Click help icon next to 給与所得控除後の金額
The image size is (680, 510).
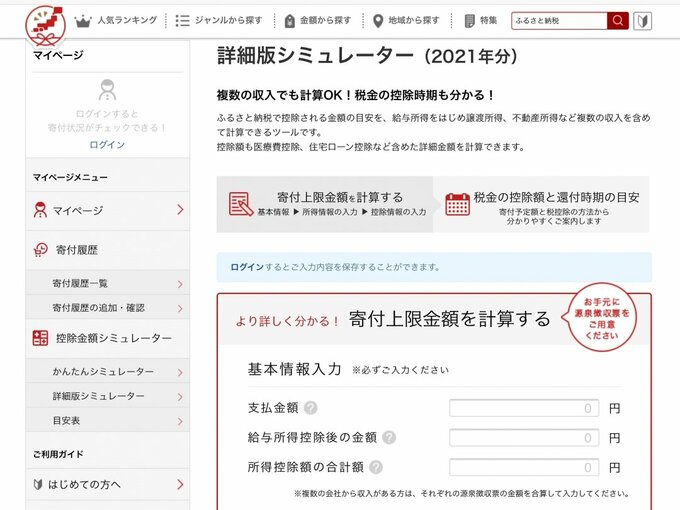pos(389,438)
